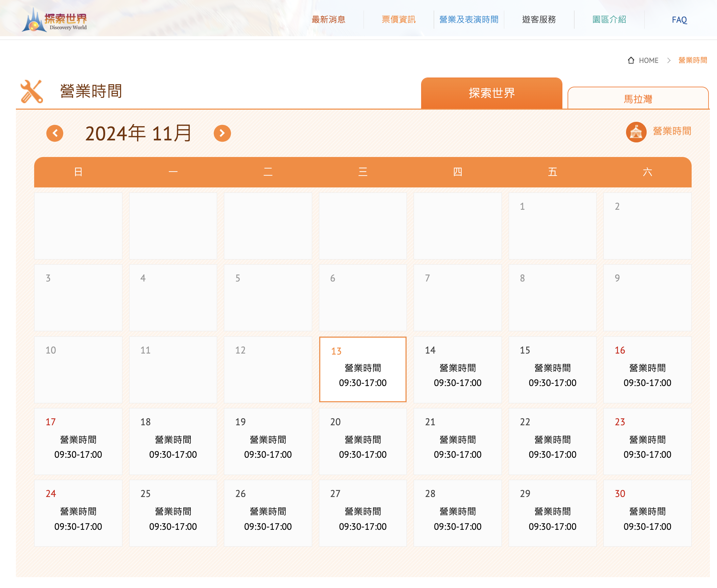Select November 22 calendar cell

coord(552,441)
